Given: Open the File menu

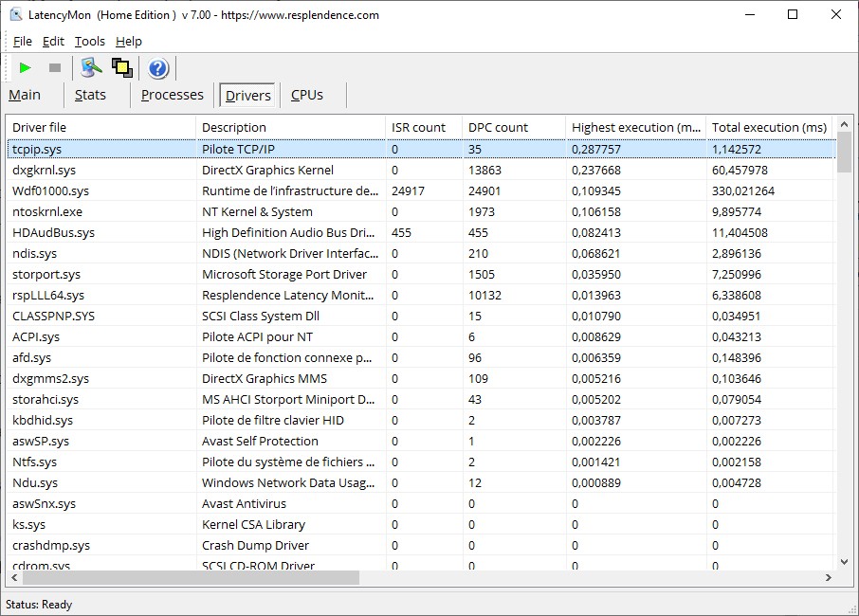Looking at the screenshot, I should point(22,41).
